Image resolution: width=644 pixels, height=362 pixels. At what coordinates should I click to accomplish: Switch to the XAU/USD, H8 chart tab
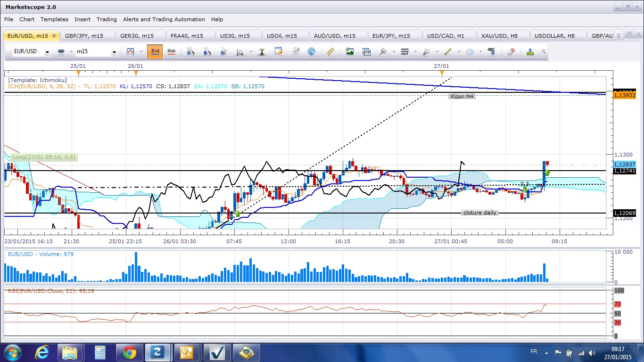[x=499, y=36]
